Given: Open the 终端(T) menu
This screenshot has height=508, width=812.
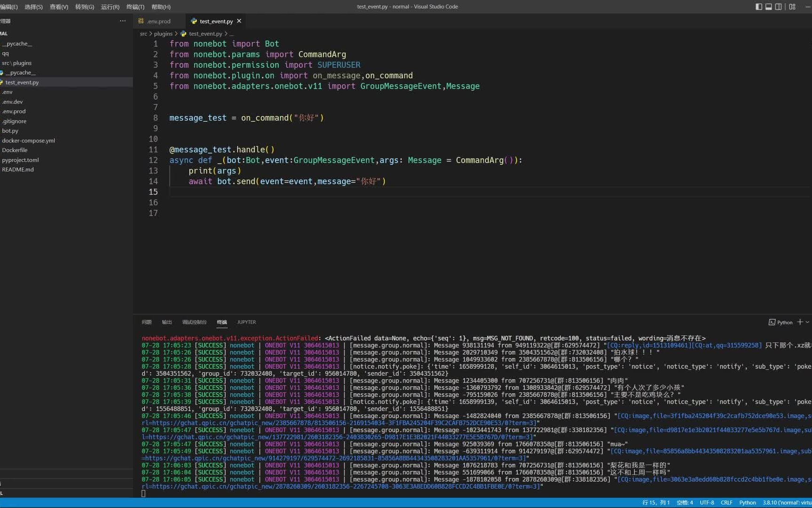Looking at the screenshot, I should coord(135,7).
